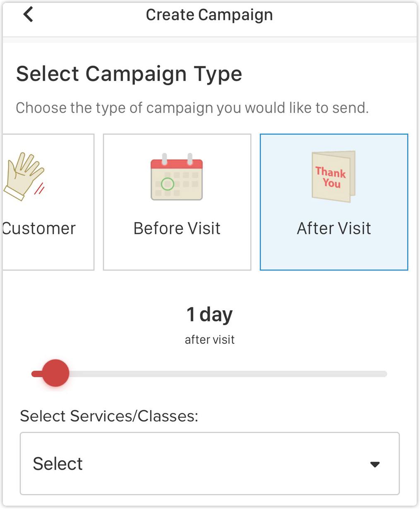Click the 'Select Services/Classes:' label
This screenshot has height=509, width=420.
pyautogui.click(x=109, y=416)
